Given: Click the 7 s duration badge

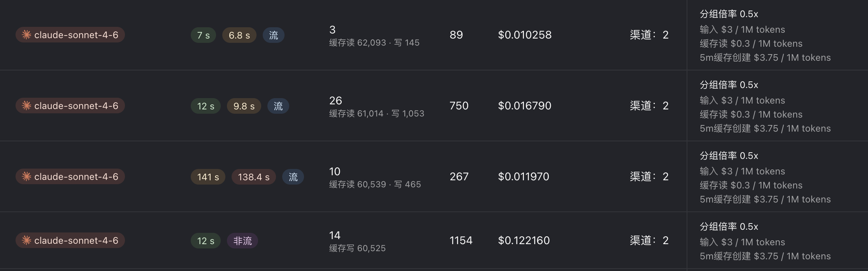Looking at the screenshot, I should 203,35.
